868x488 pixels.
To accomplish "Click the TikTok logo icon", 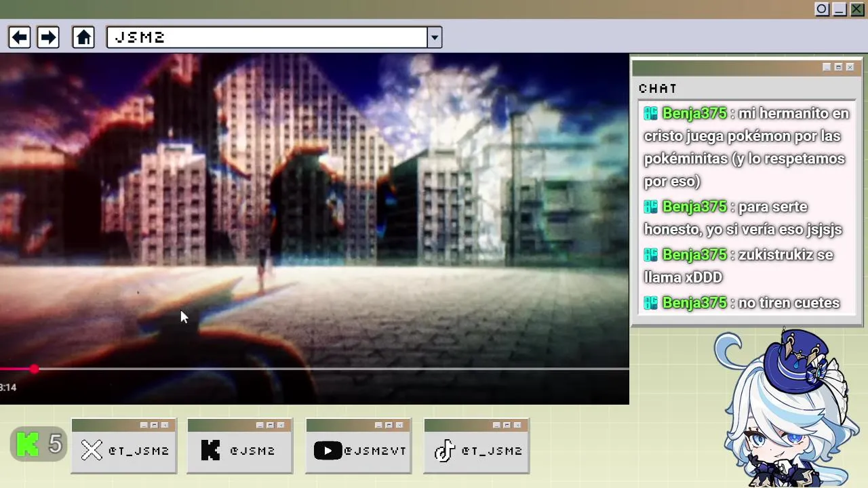I will (444, 451).
